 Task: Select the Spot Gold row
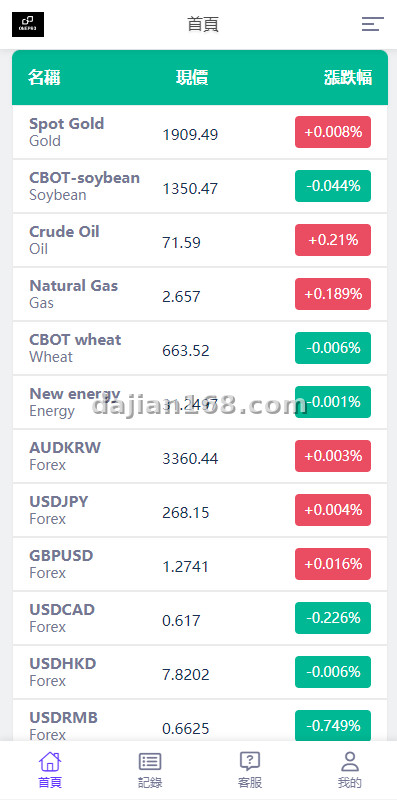pos(200,132)
